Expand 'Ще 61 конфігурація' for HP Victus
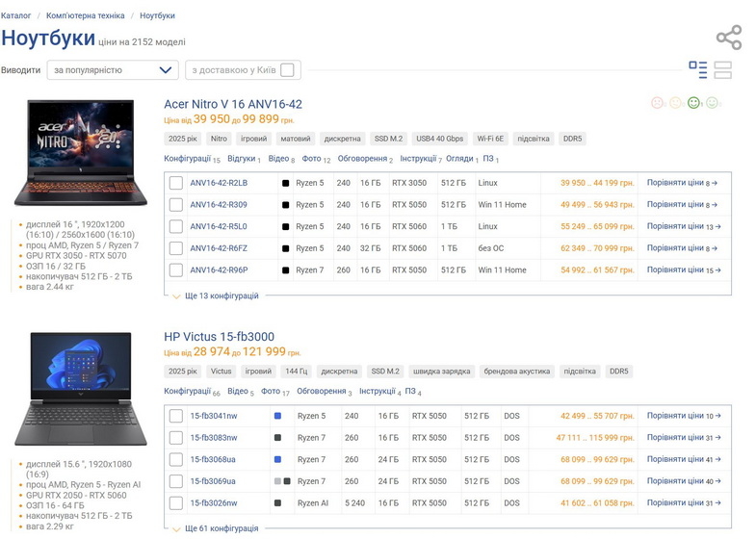 222,528
